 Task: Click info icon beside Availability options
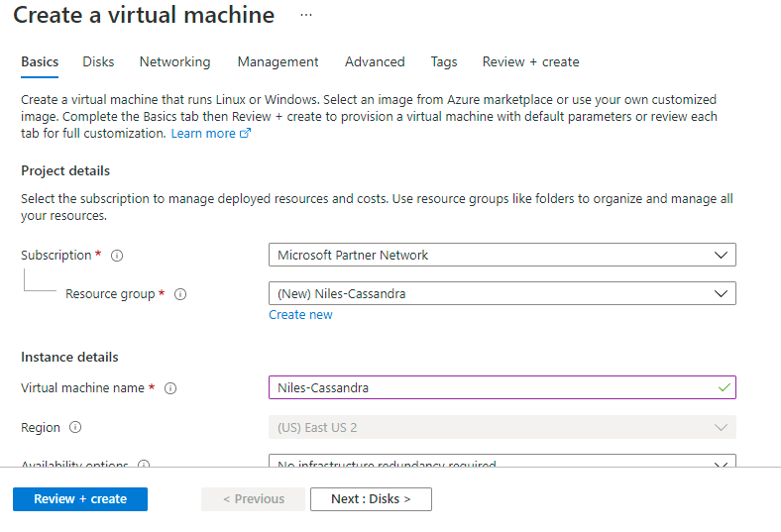coord(144,464)
